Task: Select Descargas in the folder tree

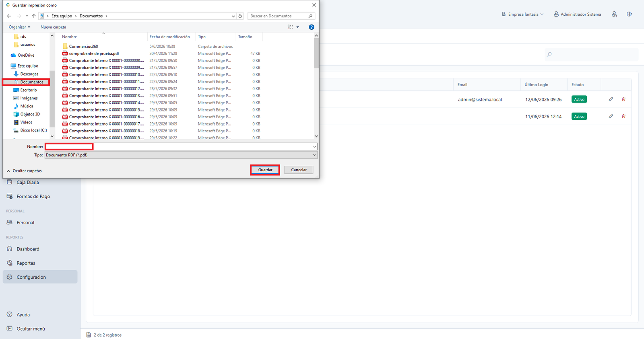Action: tap(29, 74)
